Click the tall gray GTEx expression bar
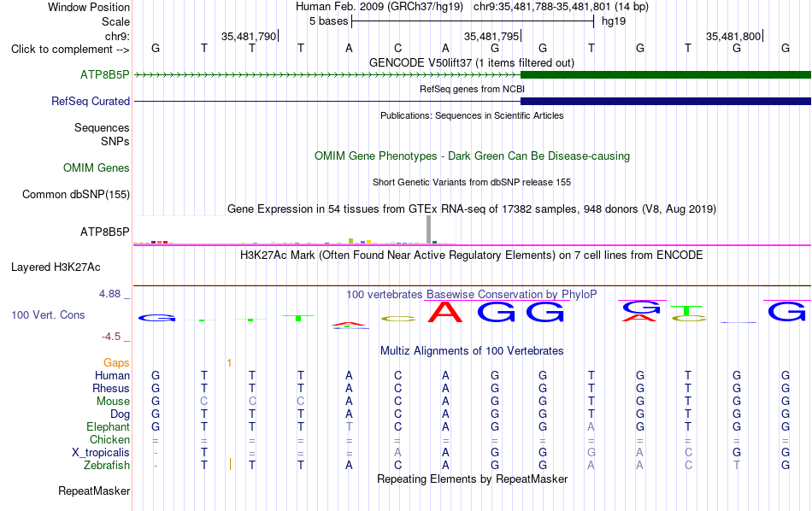The width and height of the screenshot is (812, 511). pos(429,229)
